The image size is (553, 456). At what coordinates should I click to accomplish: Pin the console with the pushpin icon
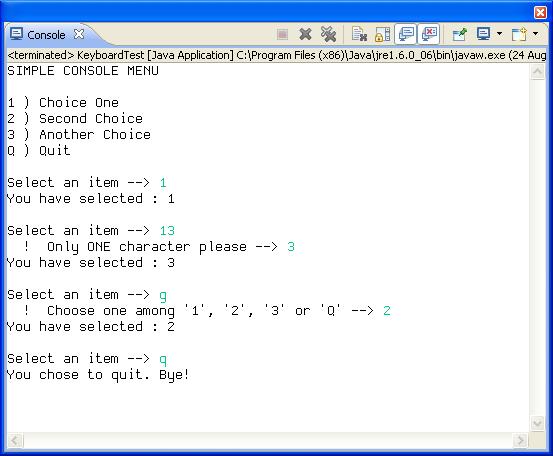pyautogui.click(x=460, y=34)
